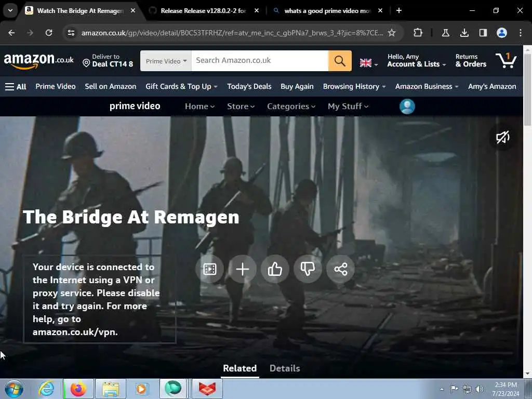Expand the My Stuff menu
The image size is (532, 399).
point(348,107)
